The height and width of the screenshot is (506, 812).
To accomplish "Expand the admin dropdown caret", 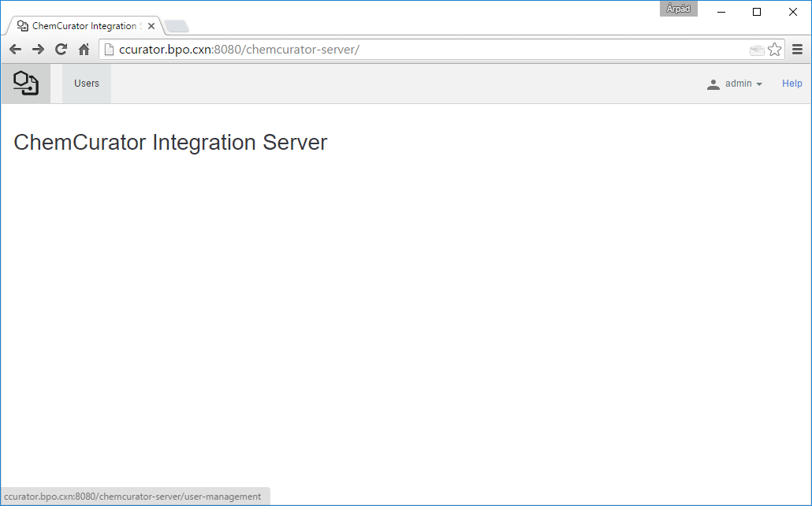I will pyautogui.click(x=759, y=84).
